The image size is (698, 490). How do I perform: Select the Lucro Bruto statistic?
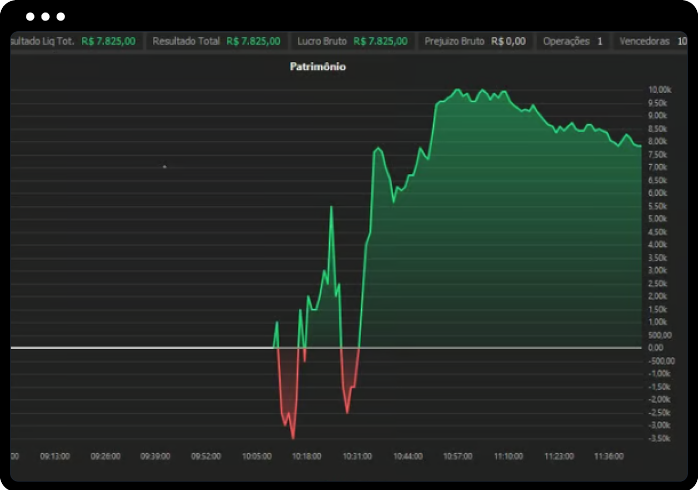click(x=351, y=41)
